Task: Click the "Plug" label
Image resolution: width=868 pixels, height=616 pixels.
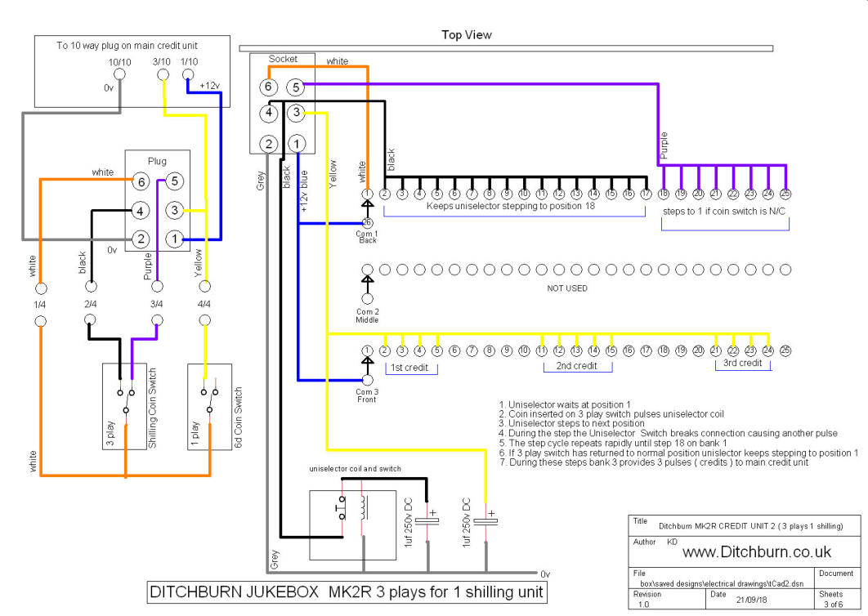Action: click(157, 161)
